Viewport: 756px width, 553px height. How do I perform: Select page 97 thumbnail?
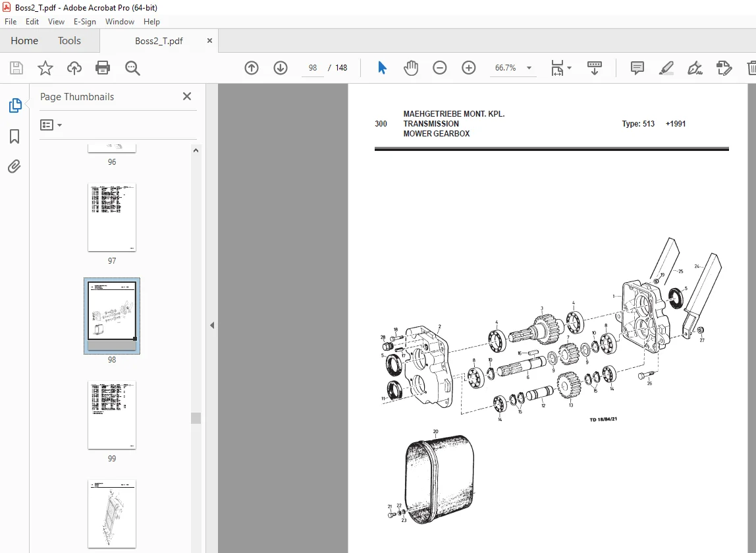click(x=112, y=218)
